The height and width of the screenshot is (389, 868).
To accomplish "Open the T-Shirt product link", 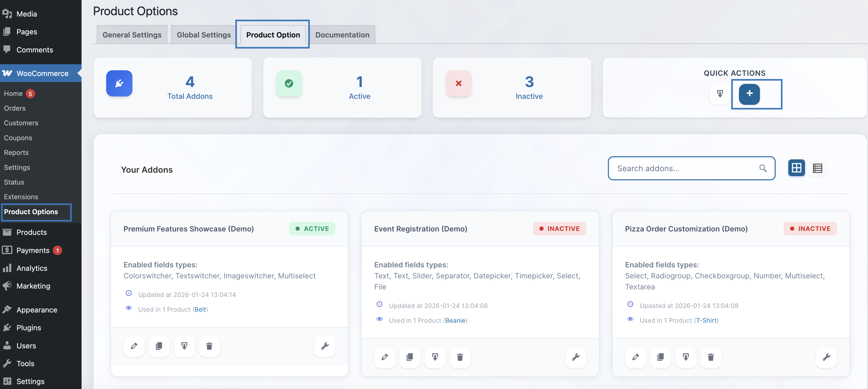I will [x=706, y=320].
